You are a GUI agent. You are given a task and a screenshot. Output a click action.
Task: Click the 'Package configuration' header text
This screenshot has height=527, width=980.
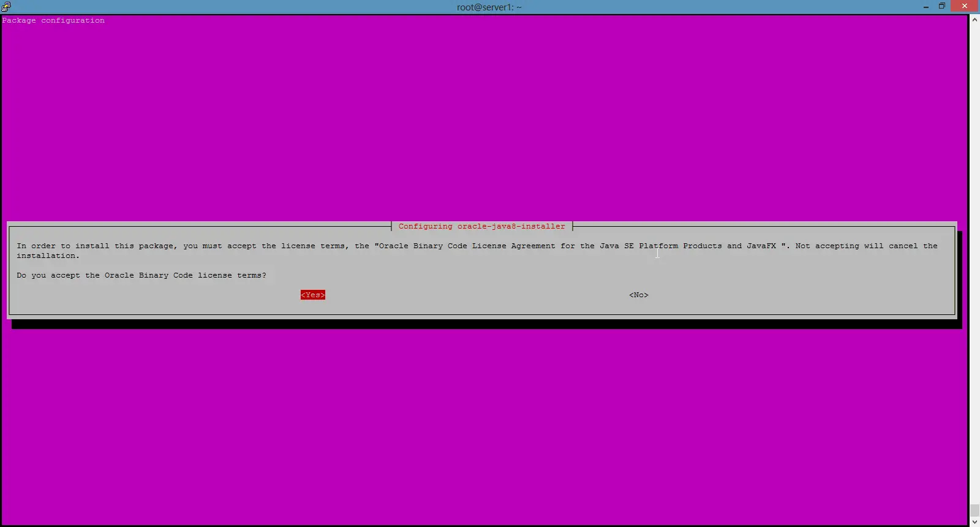point(53,20)
